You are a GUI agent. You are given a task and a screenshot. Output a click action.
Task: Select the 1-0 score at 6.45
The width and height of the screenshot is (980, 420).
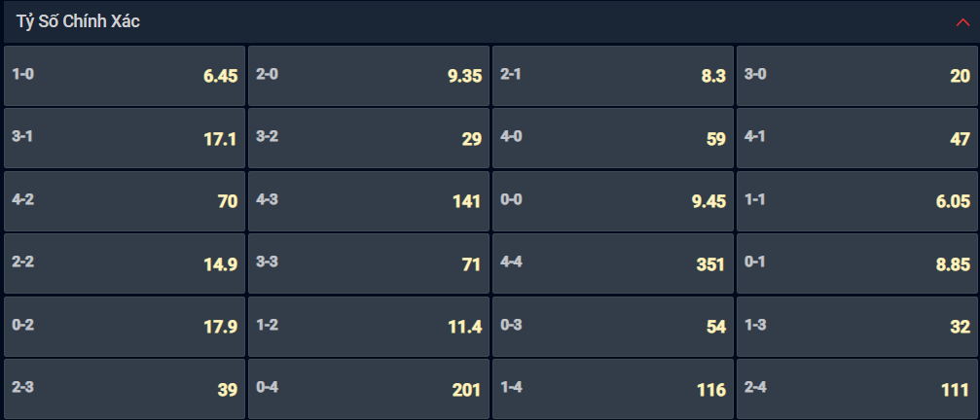[x=125, y=76]
